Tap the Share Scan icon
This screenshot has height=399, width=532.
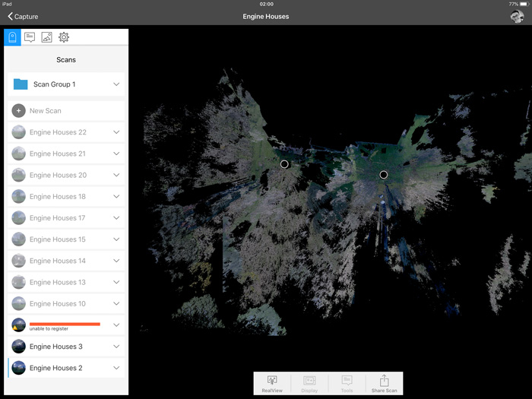coord(384,384)
